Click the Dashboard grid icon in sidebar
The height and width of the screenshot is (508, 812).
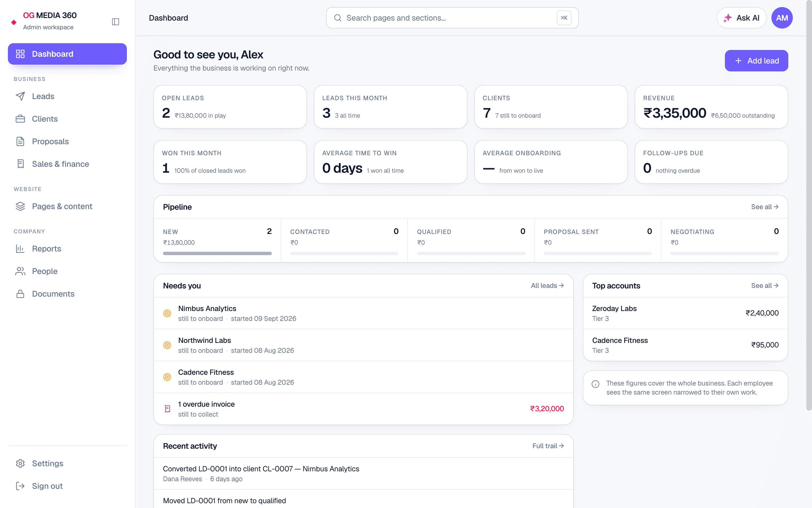tap(21, 54)
